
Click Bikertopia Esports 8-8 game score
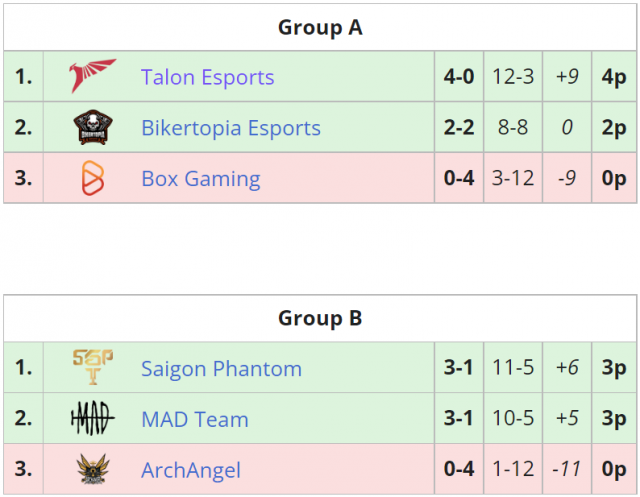point(513,127)
